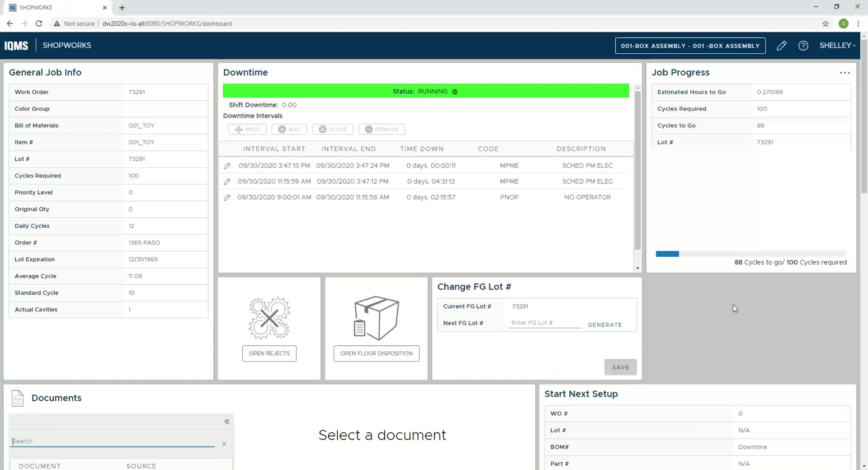Click the green checkmark next to RUNNING status
Image resolution: width=868 pixels, height=470 pixels.
pos(455,91)
